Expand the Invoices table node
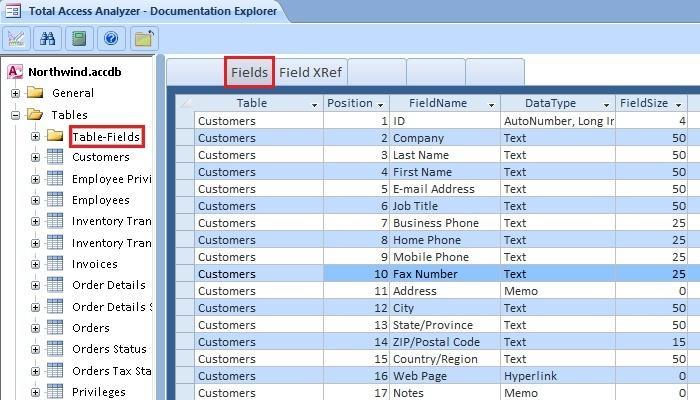 [x=35, y=264]
